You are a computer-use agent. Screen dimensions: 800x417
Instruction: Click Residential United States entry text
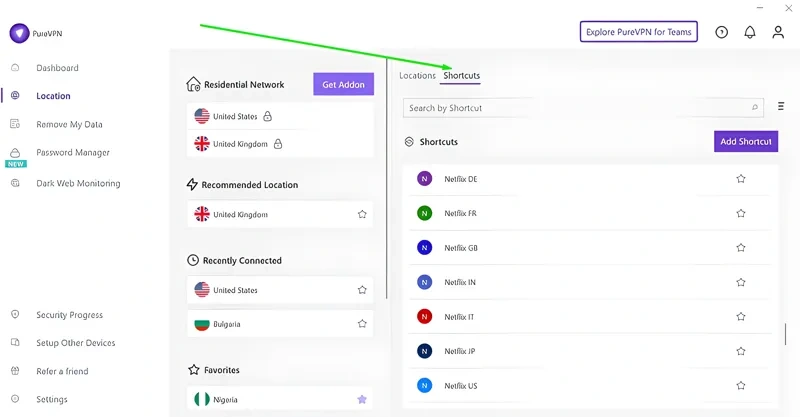click(x=235, y=116)
